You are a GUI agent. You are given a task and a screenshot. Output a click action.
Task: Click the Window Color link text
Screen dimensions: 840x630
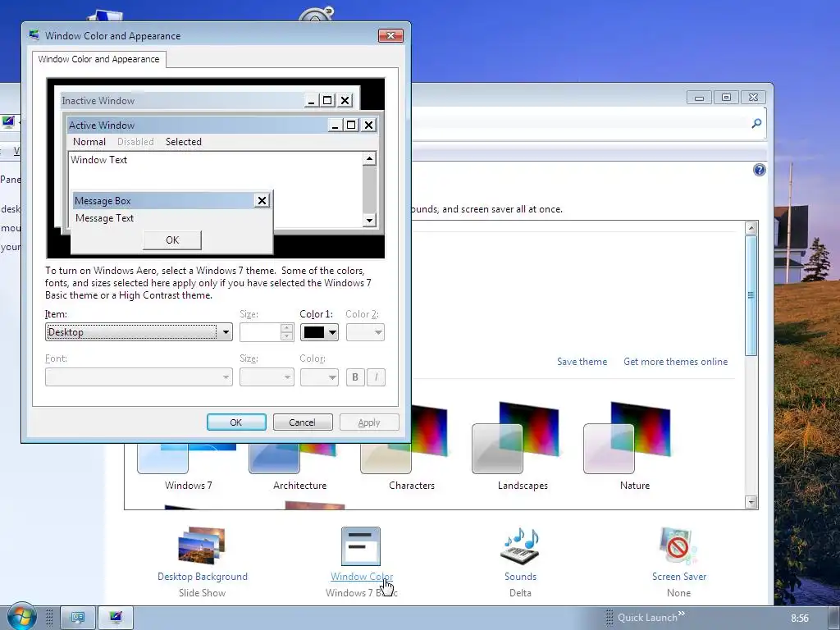362,577
